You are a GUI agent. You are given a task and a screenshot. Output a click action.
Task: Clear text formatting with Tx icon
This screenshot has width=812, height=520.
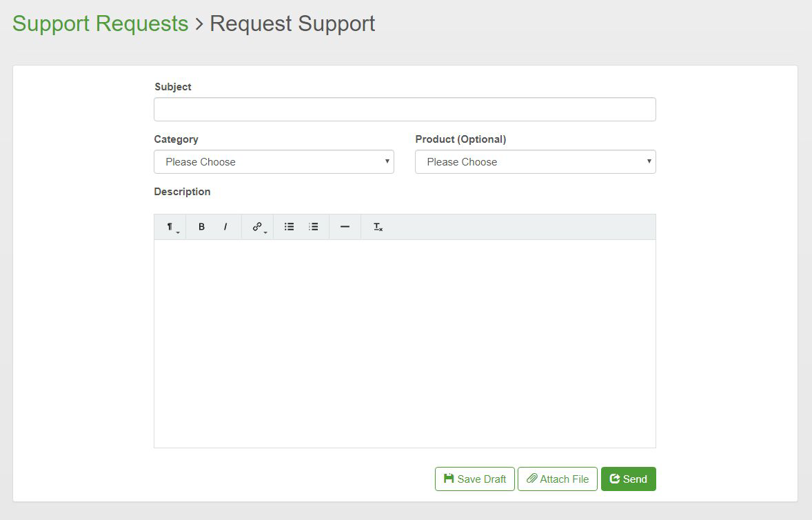click(378, 227)
